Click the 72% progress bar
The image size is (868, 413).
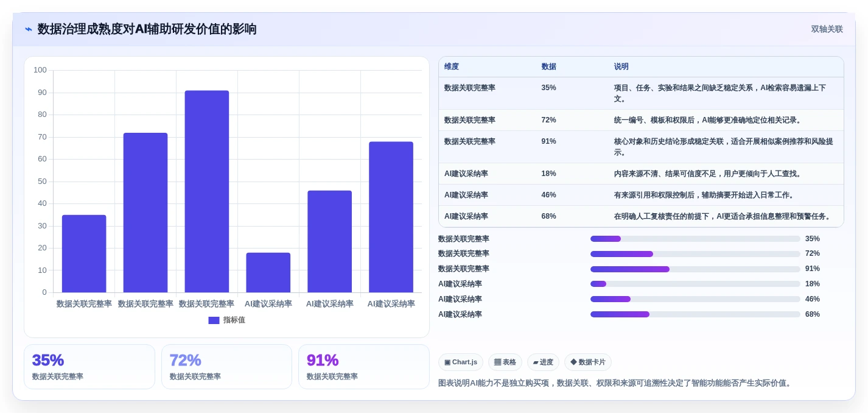click(695, 254)
